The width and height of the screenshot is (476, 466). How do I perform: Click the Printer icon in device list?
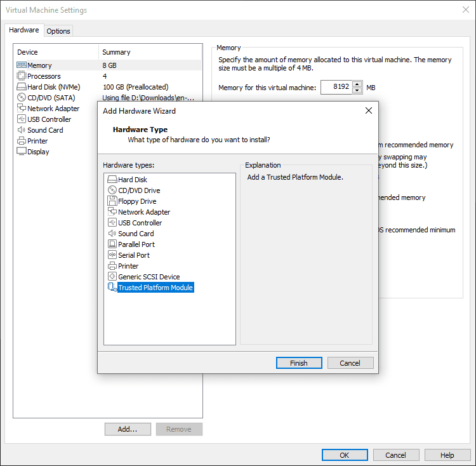21,140
